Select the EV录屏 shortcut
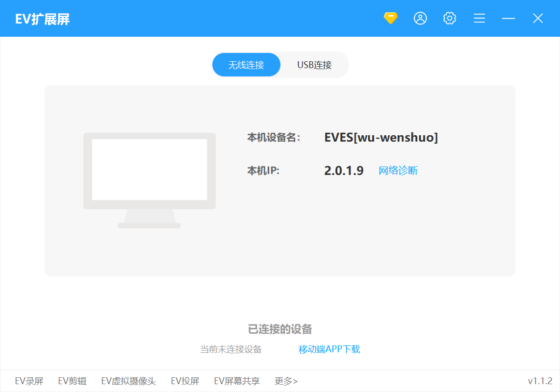Screen dimensions: 560x392 point(29,381)
